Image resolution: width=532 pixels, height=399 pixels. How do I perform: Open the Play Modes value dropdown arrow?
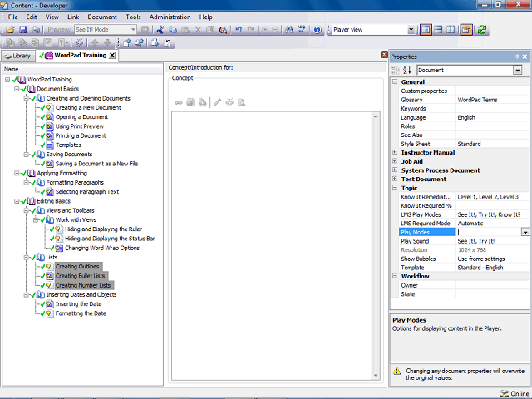[525, 232]
